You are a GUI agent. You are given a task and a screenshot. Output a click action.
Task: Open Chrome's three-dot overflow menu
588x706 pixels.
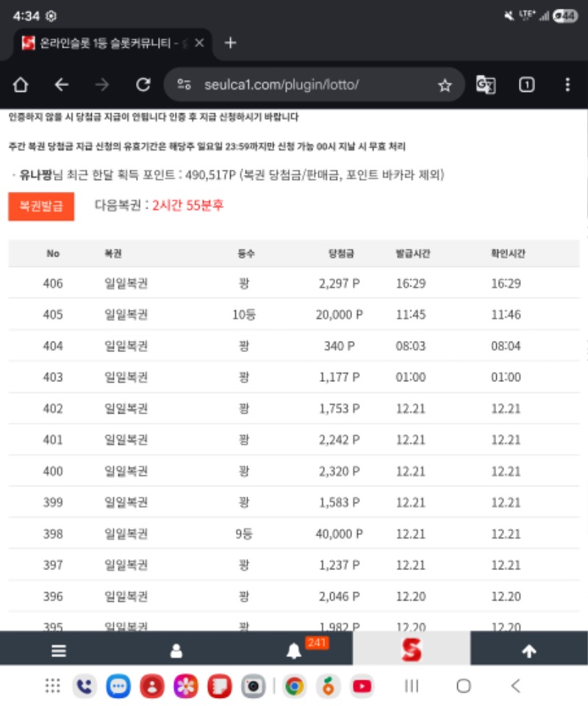point(567,85)
